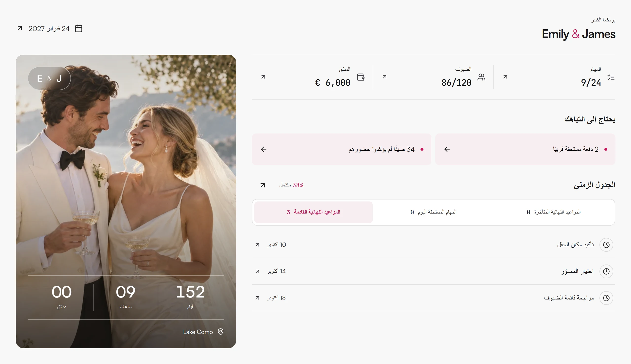Open the calendar icon beside the wedding date
The width and height of the screenshot is (631, 364).
pyautogui.click(x=79, y=29)
